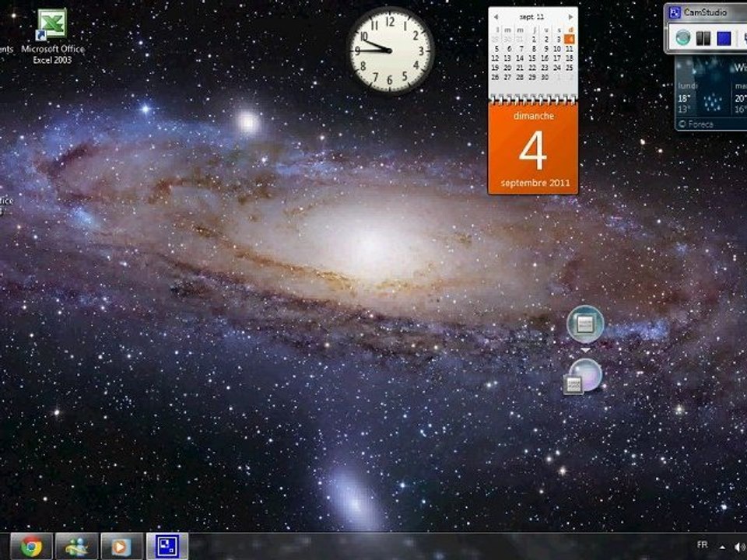Launch Google Chrome from the taskbar

click(31, 546)
